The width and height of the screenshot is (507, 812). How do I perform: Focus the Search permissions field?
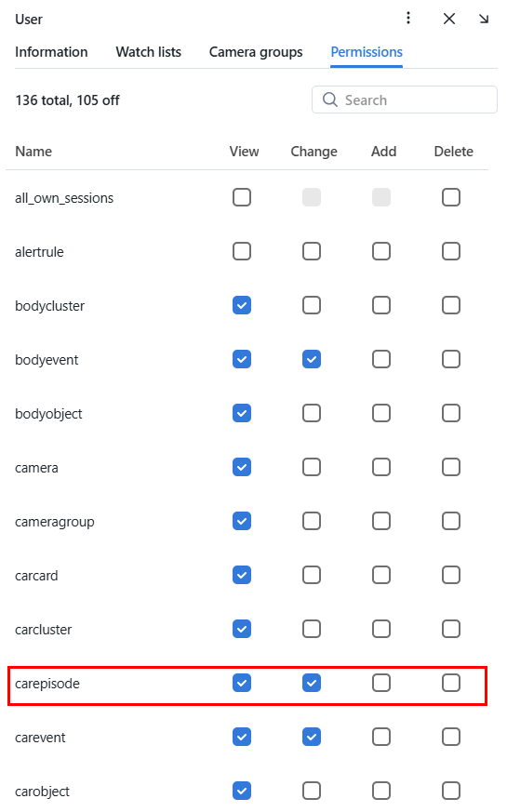[x=405, y=100]
